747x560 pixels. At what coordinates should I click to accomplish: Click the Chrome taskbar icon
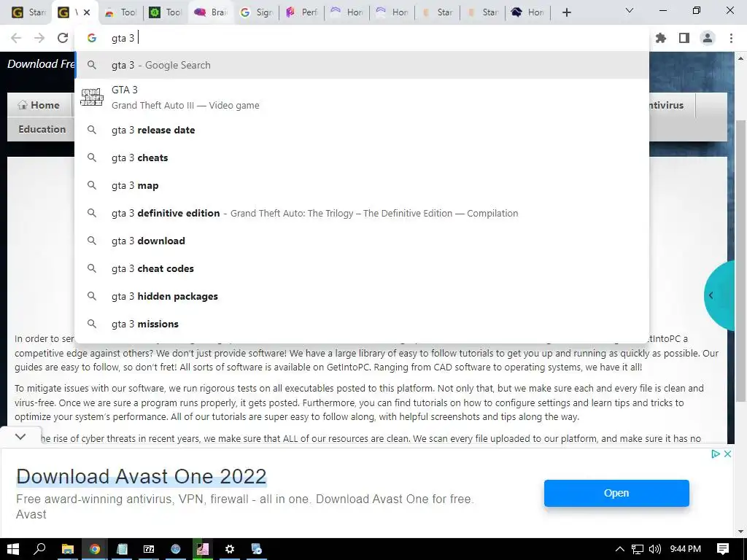coord(94,549)
